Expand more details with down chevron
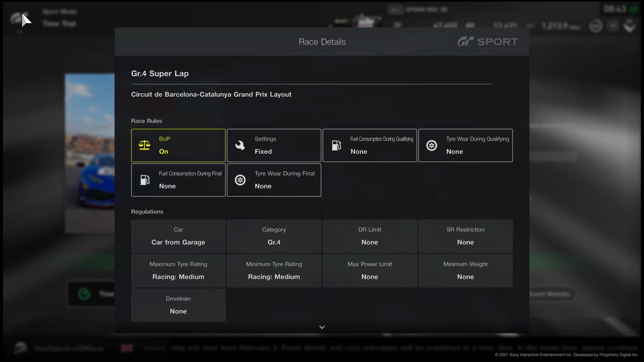The height and width of the screenshot is (362, 644). (322, 327)
